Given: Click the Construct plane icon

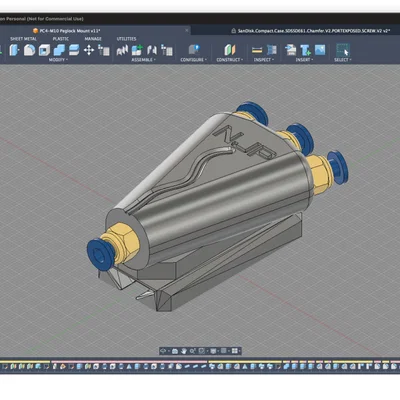Looking at the screenshot, I should (x=230, y=50).
